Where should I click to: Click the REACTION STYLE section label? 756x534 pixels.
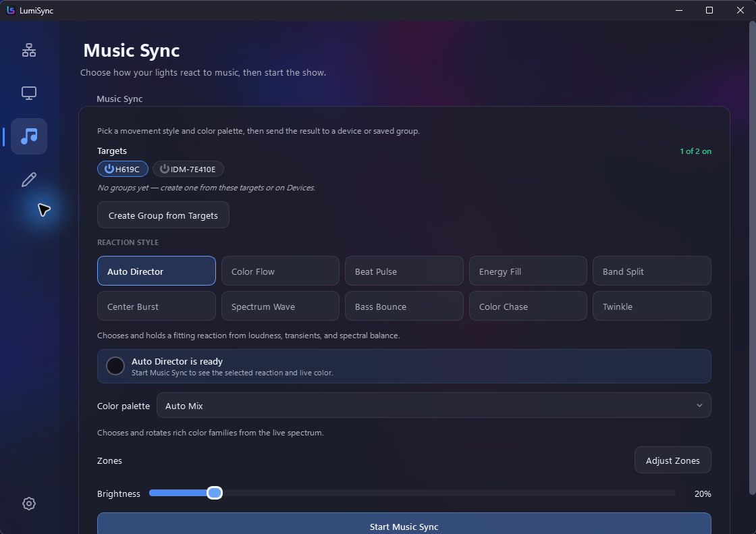pyautogui.click(x=128, y=242)
